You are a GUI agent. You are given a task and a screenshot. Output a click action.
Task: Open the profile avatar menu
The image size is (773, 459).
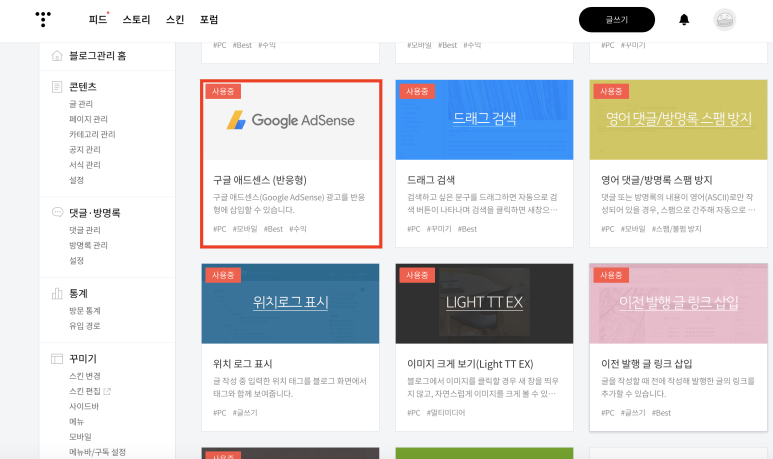click(724, 20)
